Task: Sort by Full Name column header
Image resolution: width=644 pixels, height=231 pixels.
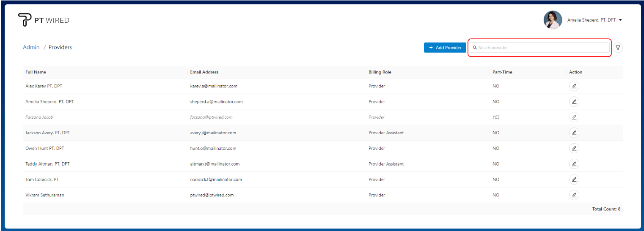Action: coord(36,72)
